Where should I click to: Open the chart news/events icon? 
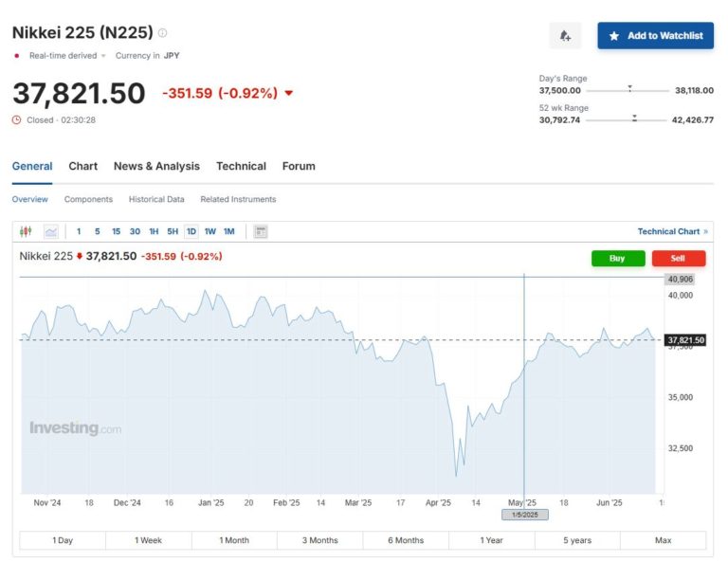(x=261, y=231)
